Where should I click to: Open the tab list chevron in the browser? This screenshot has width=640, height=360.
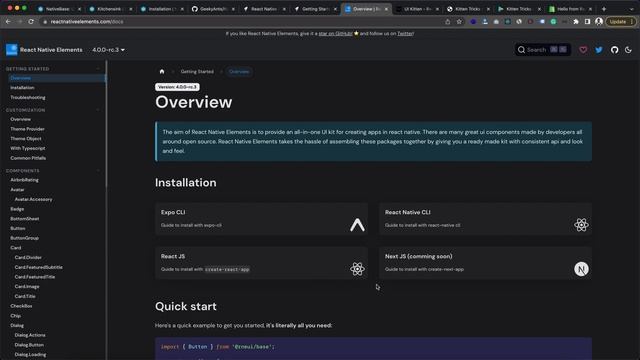631,9
